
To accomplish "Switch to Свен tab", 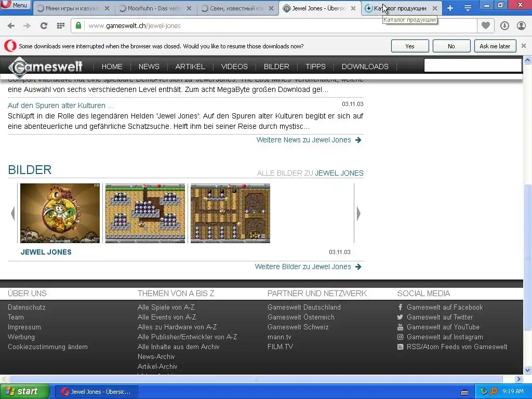I will tap(236, 8).
